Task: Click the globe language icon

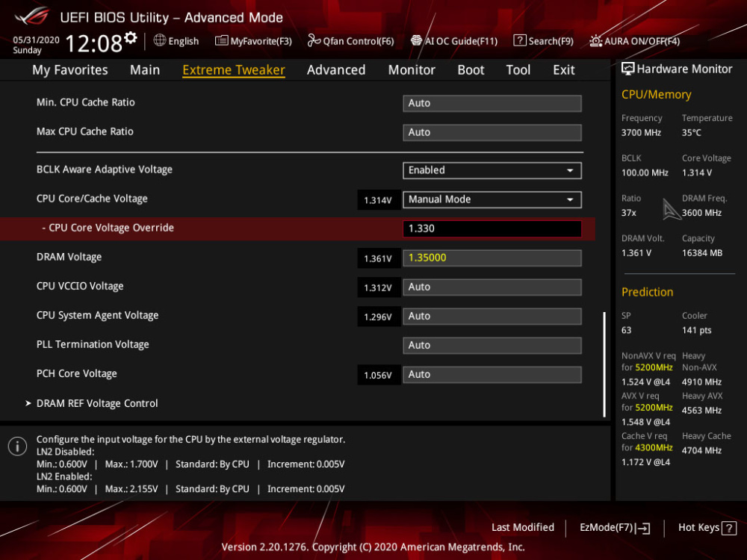Action: [x=160, y=40]
